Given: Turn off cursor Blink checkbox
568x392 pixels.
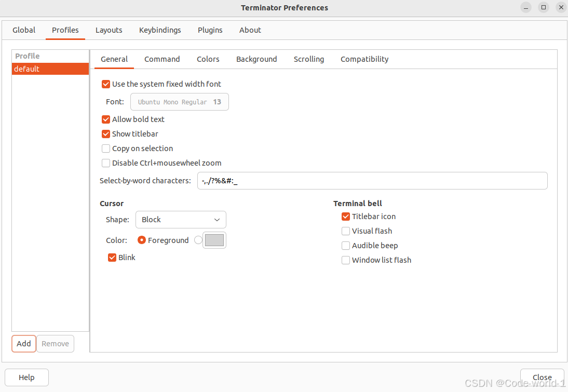Looking at the screenshot, I should point(112,258).
